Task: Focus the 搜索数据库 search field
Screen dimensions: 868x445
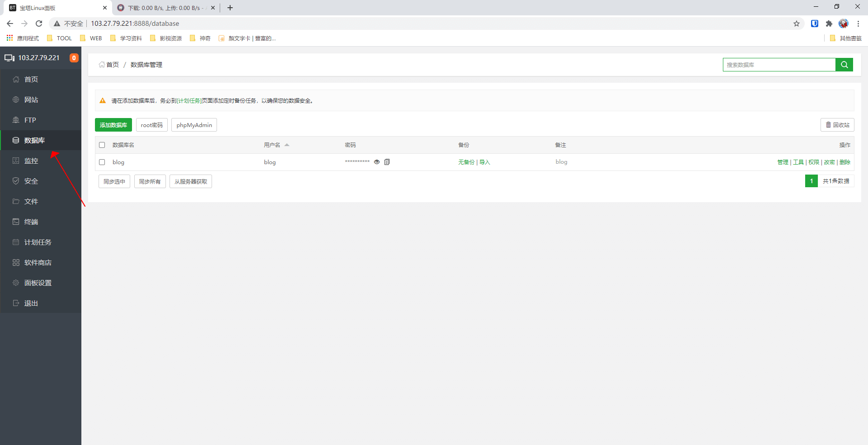Action: 779,65
